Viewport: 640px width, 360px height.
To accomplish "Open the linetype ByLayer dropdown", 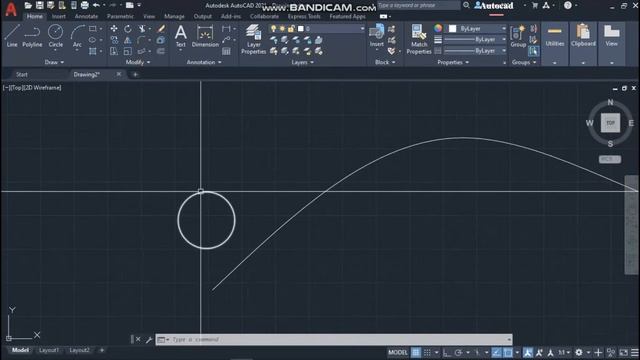I will pyautogui.click(x=475, y=51).
